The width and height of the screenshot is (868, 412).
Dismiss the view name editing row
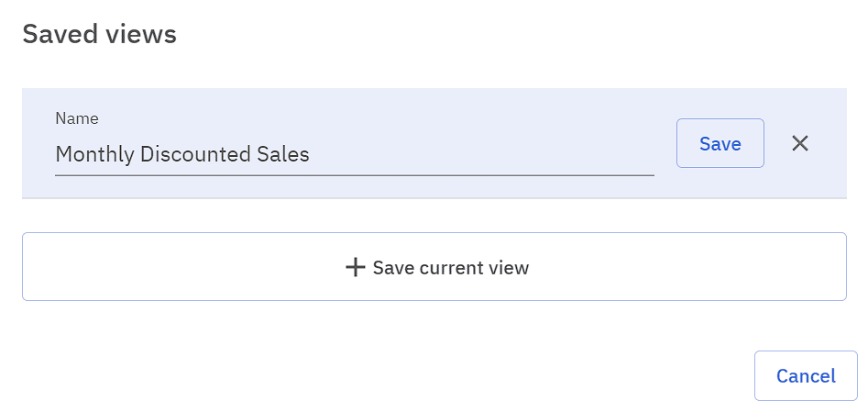[800, 143]
